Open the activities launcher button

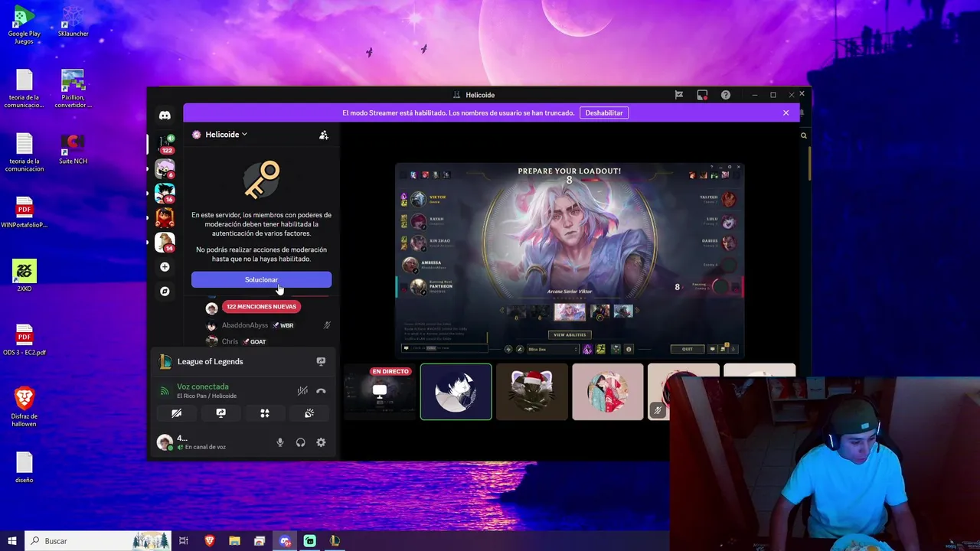pyautogui.click(x=265, y=413)
